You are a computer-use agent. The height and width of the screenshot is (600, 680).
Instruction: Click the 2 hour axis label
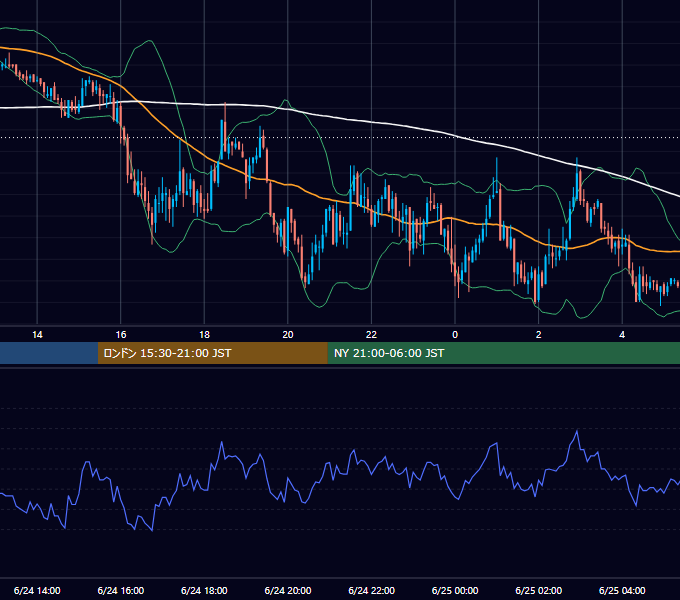539,335
